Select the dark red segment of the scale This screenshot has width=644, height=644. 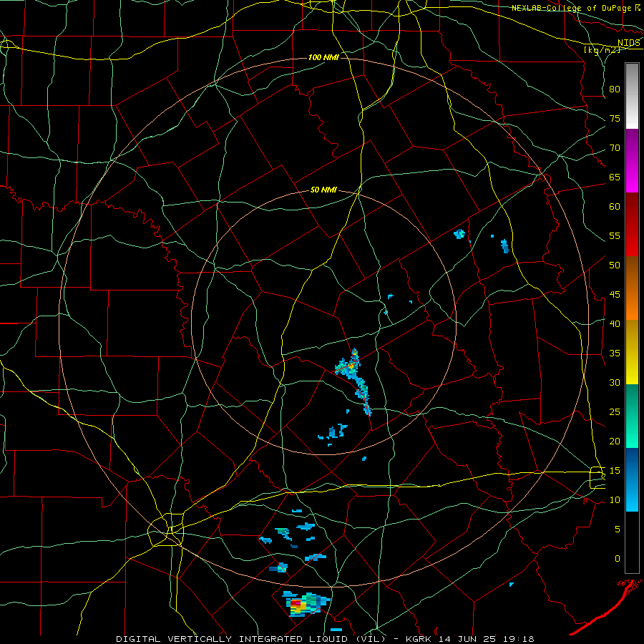click(x=632, y=225)
